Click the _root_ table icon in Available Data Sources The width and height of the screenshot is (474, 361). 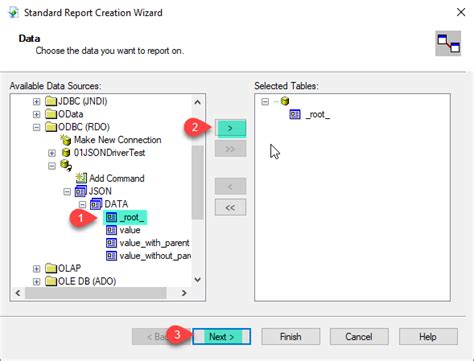pyautogui.click(x=111, y=217)
